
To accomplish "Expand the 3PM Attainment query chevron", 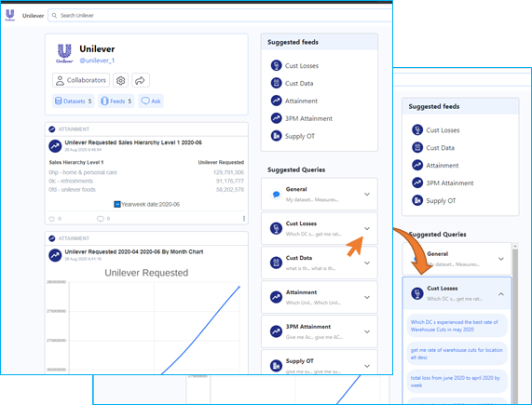I will pyautogui.click(x=367, y=331).
